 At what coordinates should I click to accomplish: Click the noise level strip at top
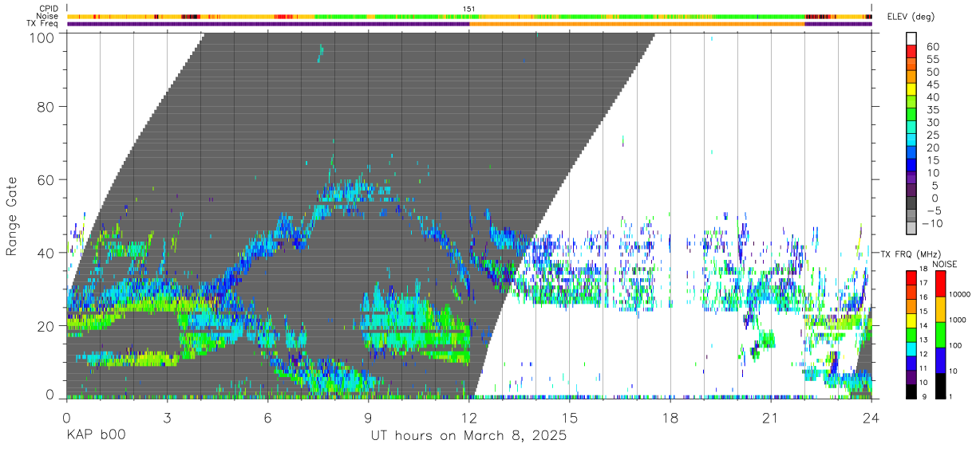[469, 16]
